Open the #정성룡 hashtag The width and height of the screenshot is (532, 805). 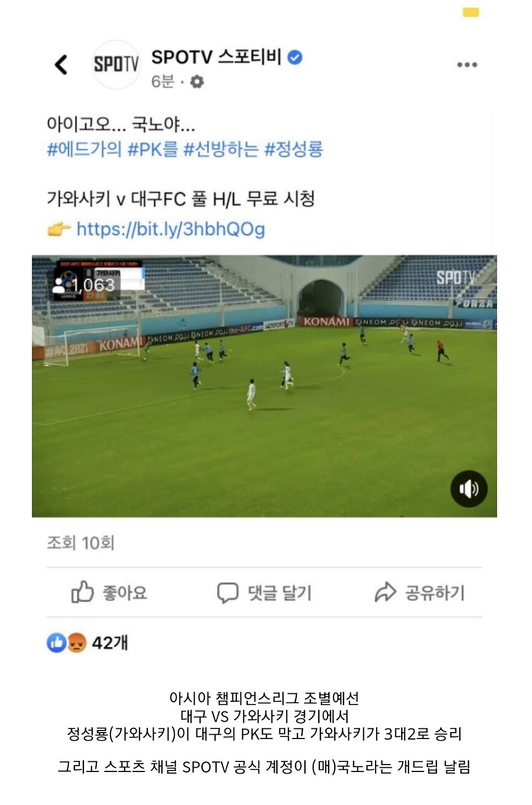tap(294, 150)
